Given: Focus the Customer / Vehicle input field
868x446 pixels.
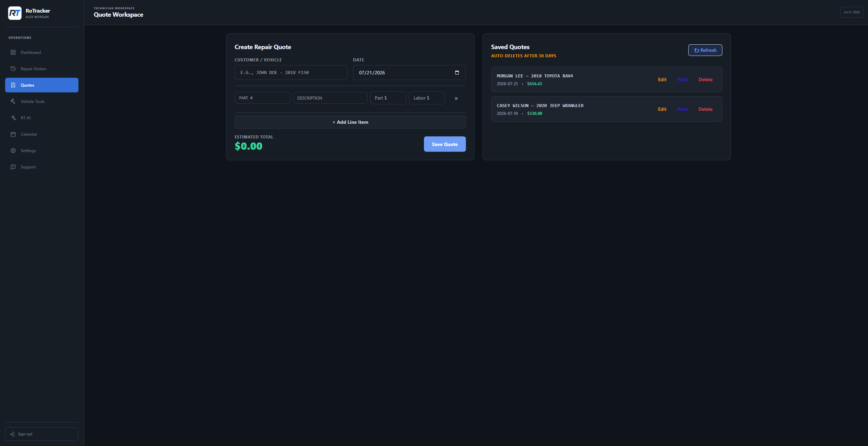Looking at the screenshot, I should click(291, 73).
